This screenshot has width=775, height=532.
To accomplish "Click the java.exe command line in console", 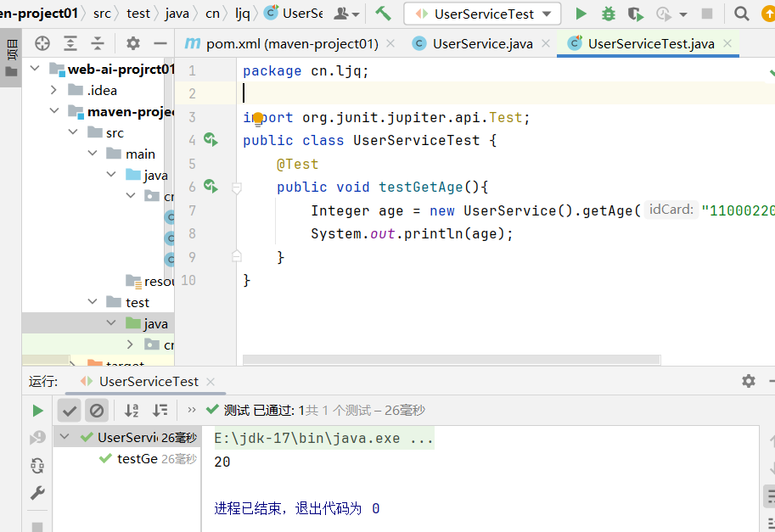I will (324, 438).
